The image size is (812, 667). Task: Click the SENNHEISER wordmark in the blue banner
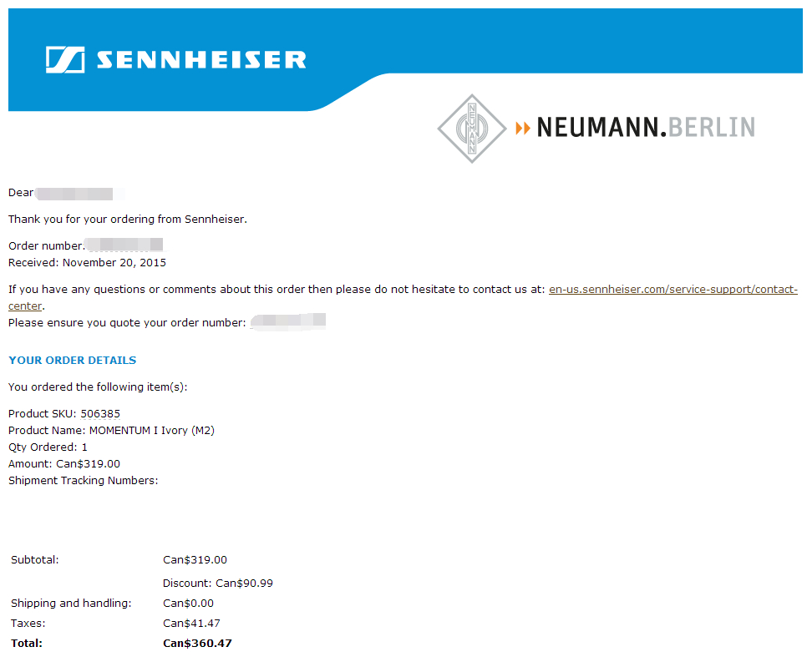pos(200,60)
